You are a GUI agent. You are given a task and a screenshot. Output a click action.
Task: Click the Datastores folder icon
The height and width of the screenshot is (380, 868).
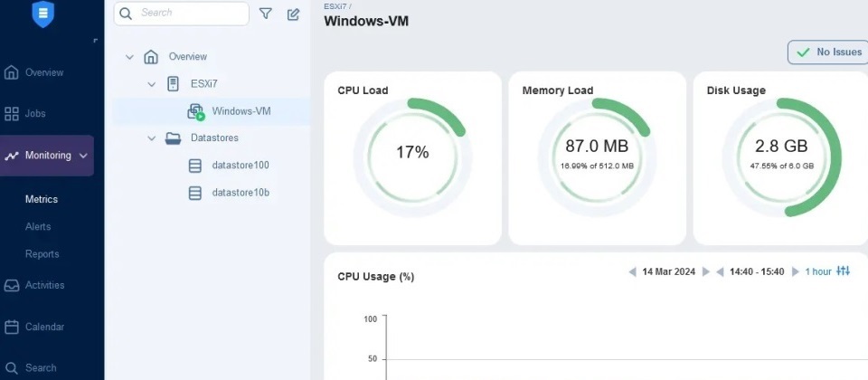tap(174, 138)
